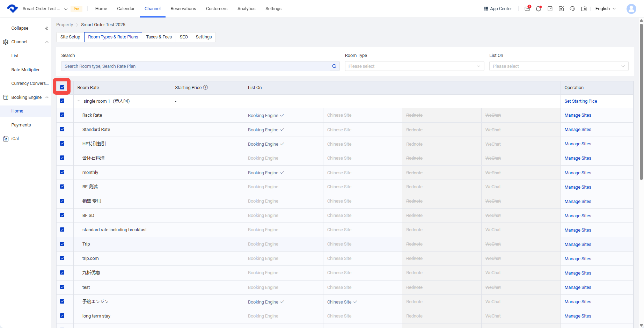644x328 pixels.
Task: Click Set Starting Pice link
Action: tap(581, 101)
